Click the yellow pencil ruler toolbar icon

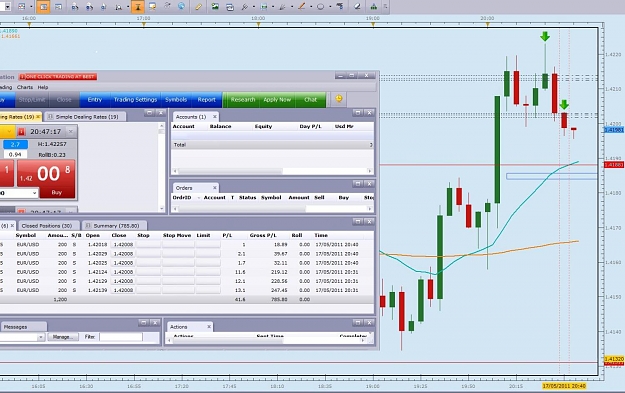click(x=198, y=6)
